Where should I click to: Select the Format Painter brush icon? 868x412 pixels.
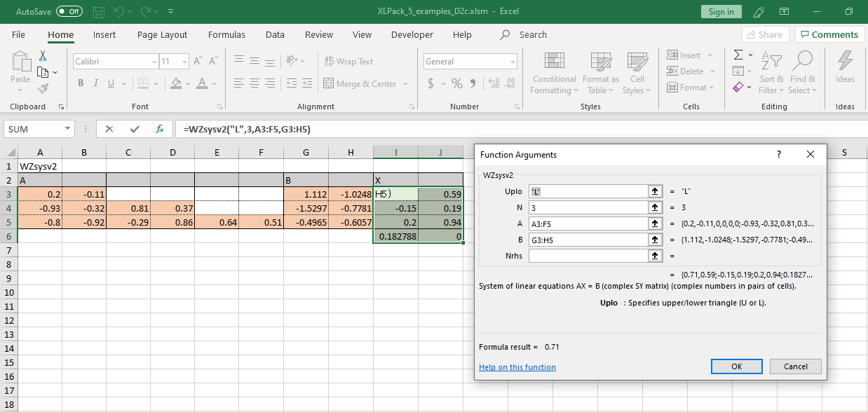(43, 88)
